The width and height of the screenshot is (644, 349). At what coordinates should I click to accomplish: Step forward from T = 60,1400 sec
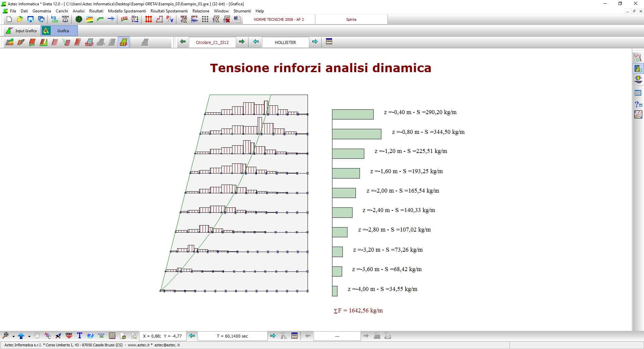pyautogui.click(x=273, y=336)
